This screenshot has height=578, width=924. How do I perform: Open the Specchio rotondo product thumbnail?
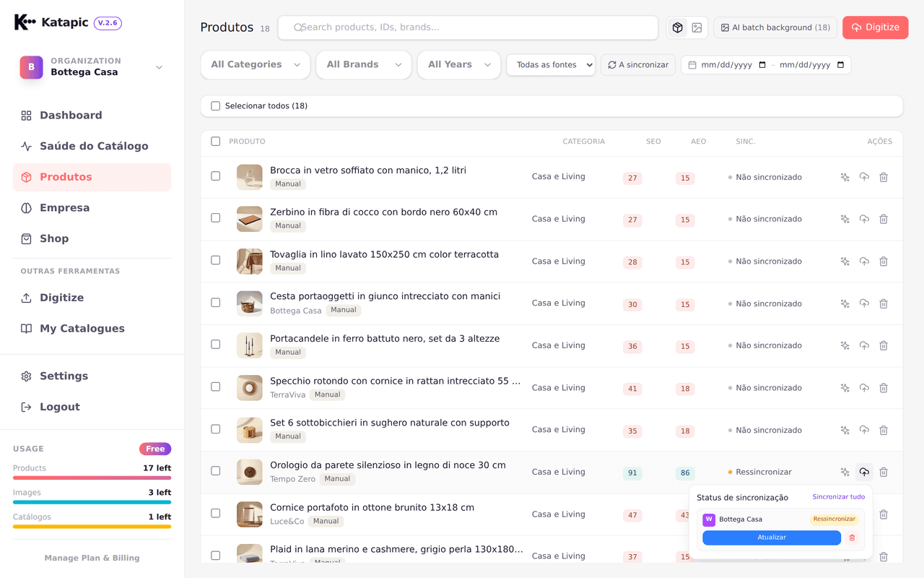point(250,388)
